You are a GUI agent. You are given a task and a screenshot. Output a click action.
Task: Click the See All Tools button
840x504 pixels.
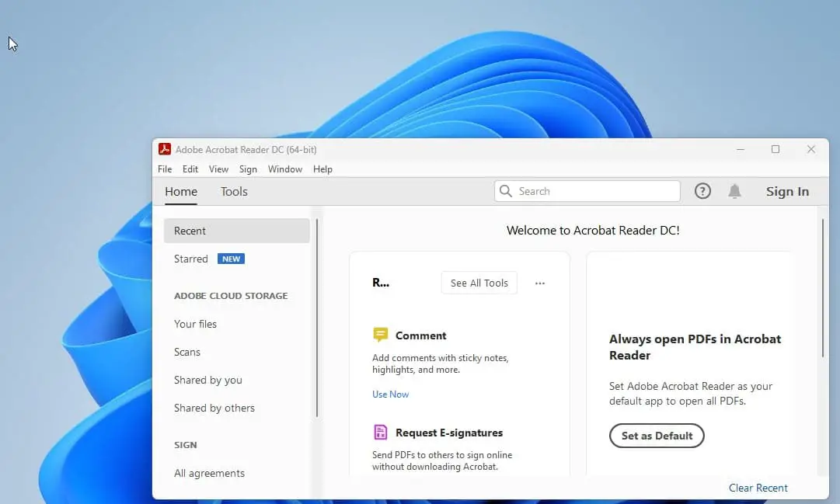[x=479, y=283]
